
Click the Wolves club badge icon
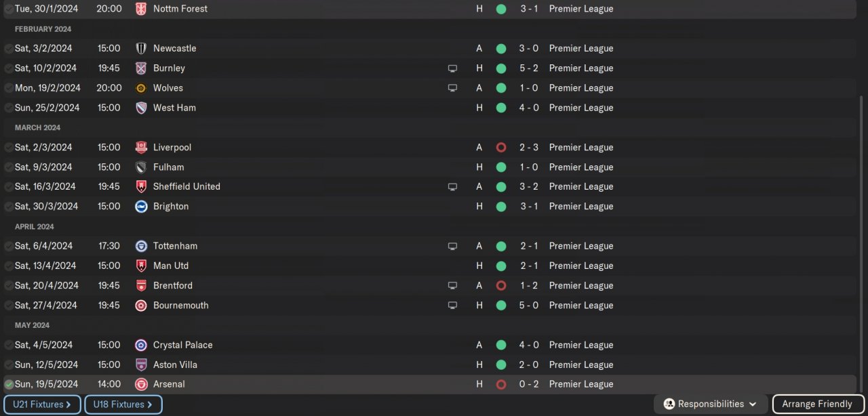[141, 88]
